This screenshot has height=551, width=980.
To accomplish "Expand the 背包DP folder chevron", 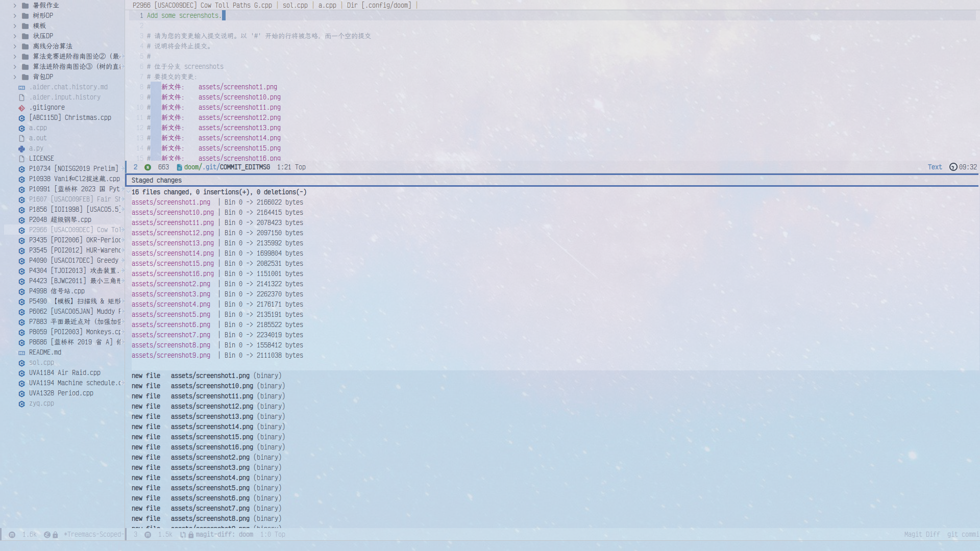I will click(15, 77).
